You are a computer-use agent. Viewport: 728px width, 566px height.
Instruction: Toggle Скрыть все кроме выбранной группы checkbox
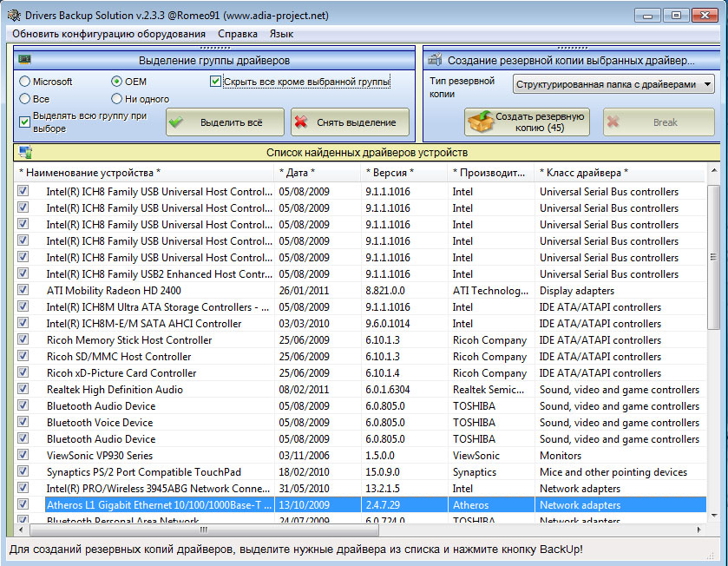(216, 82)
